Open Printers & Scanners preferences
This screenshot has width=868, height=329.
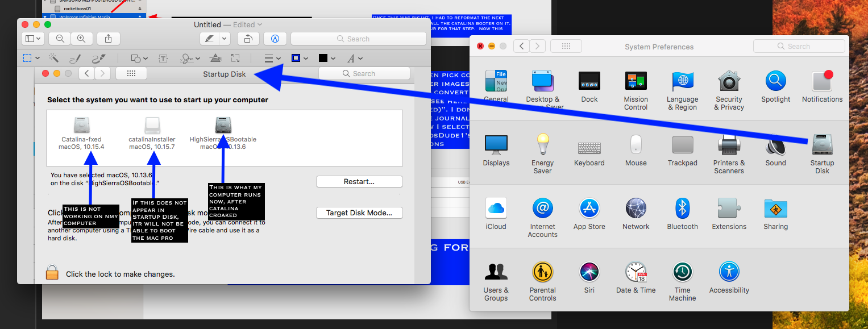coord(729,153)
